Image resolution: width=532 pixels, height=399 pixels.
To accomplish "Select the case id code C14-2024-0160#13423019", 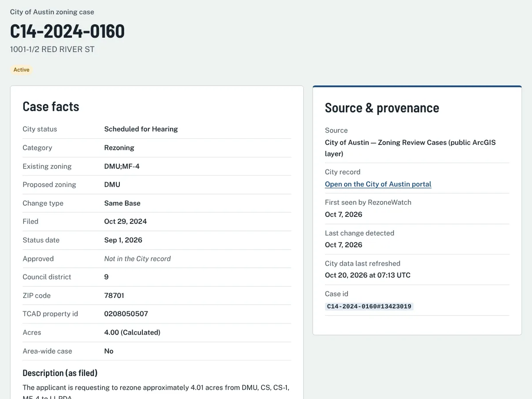I will tap(369, 306).
